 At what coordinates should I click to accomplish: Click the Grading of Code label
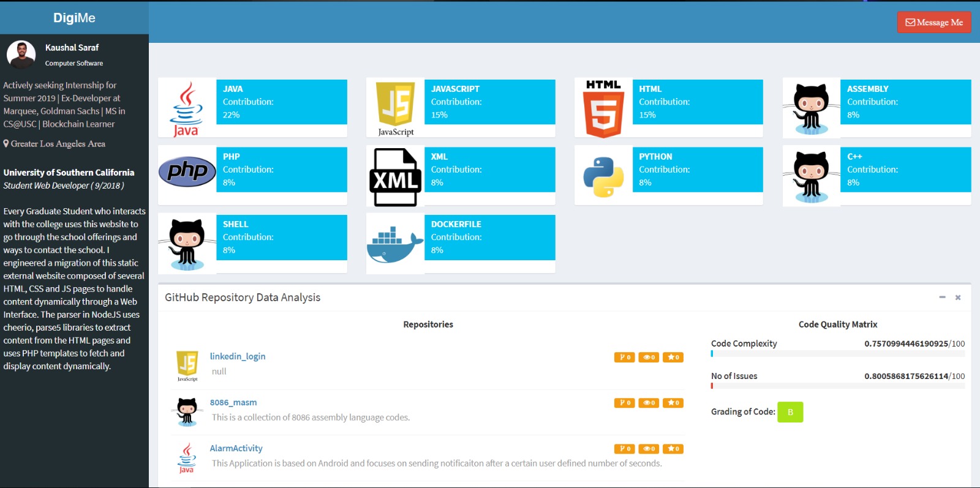pos(743,411)
